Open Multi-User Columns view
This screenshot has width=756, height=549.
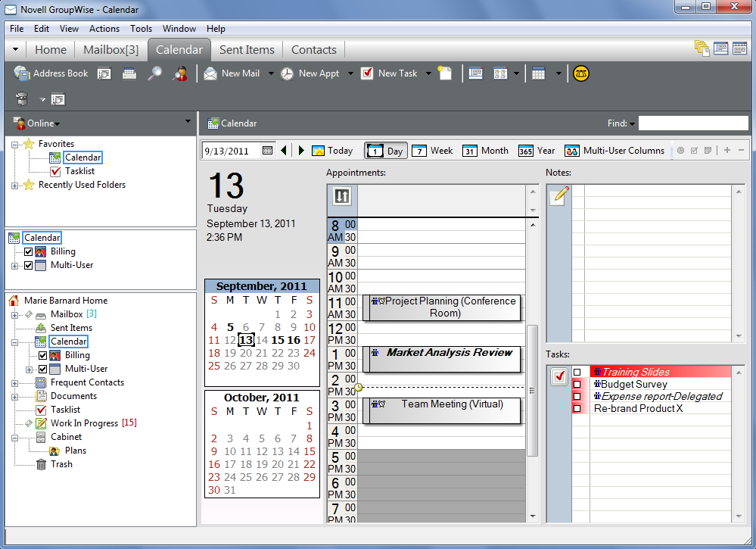click(614, 151)
